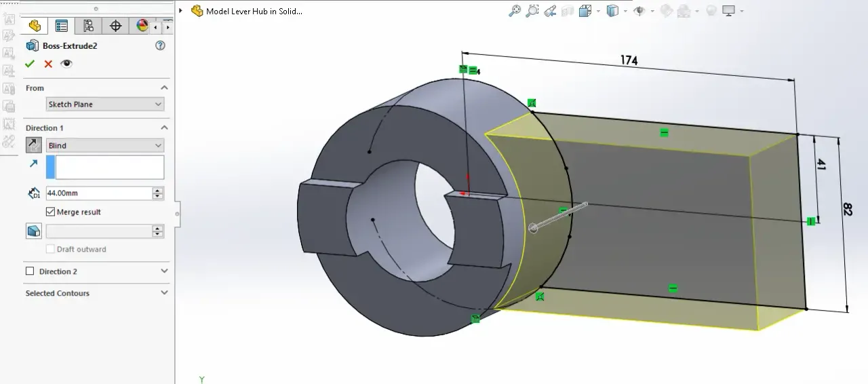
Task: Open the Hide/Show Items dropdown arrow
Action: coord(652,11)
